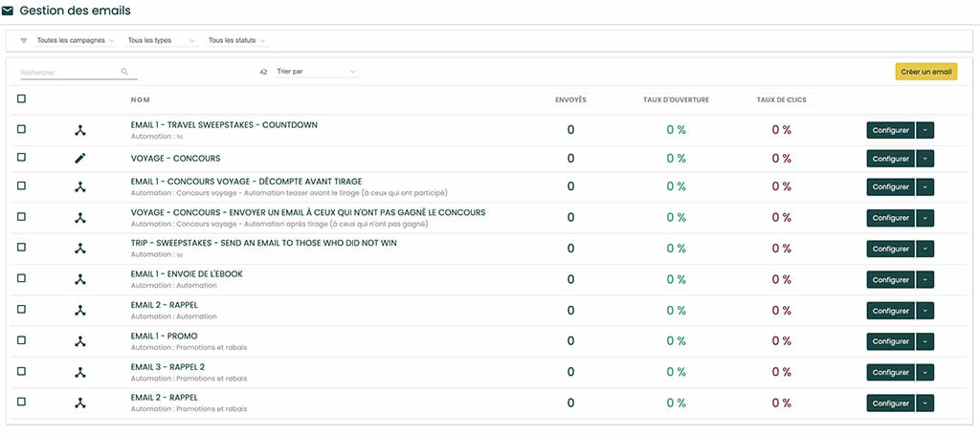Viewport: 980px width, 435px height.
Task: Tick checkbox for EMAIL 2 - RAPPEL under Promotions et rabais
Action: [21, 402]
